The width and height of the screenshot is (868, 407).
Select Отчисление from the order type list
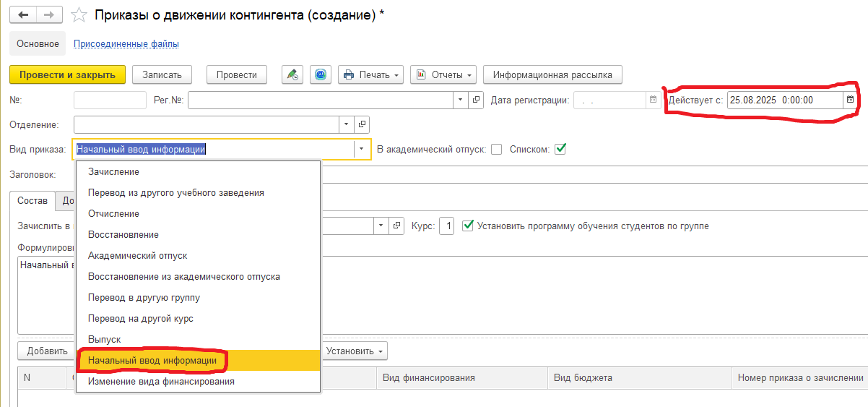[x=113, y=214]
